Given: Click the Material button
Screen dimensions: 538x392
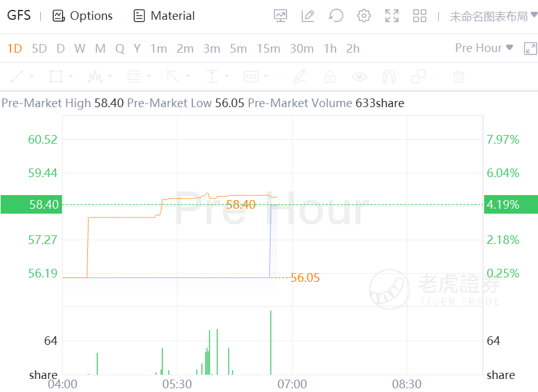Looking at the screenshot, I should click(x=164, y=16).
